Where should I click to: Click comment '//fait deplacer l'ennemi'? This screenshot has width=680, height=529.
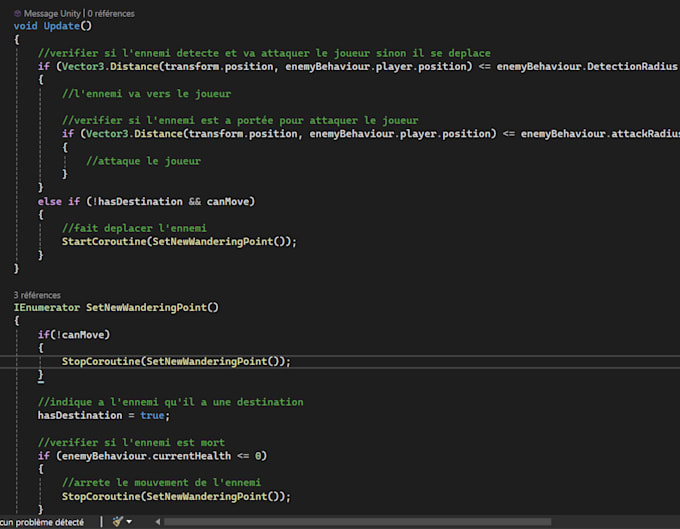pyautogui.click(x=134, y=228)
